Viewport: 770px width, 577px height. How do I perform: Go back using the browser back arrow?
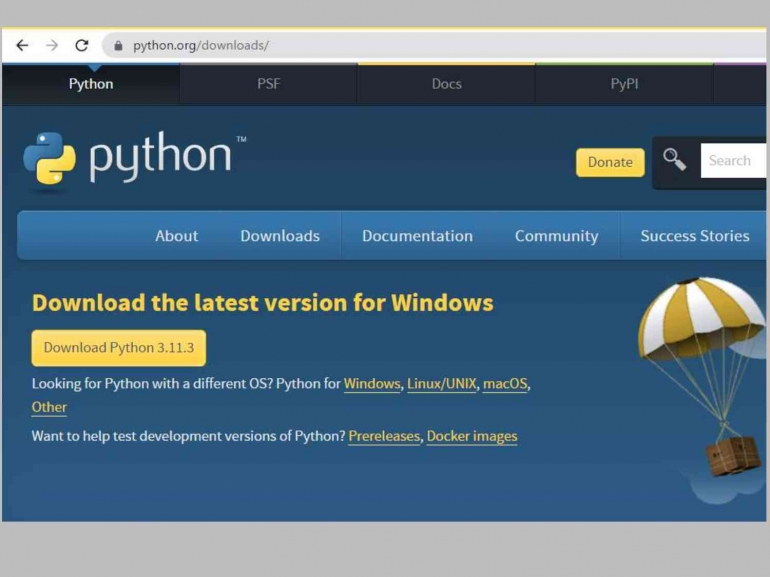[23, 46]
